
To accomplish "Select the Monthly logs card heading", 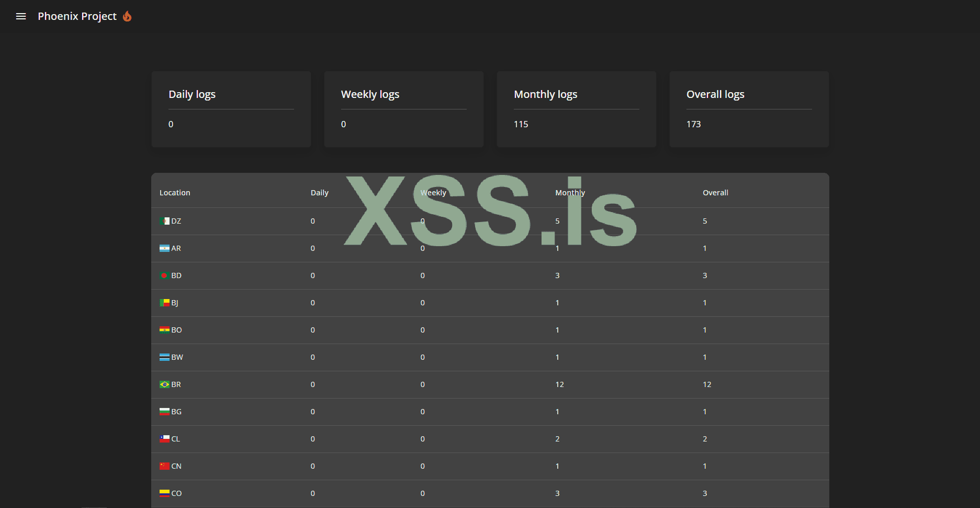I will [546, 94].
